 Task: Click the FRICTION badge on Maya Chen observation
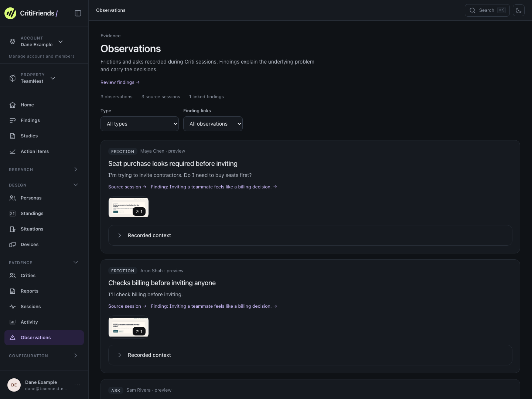coord(123,151)
